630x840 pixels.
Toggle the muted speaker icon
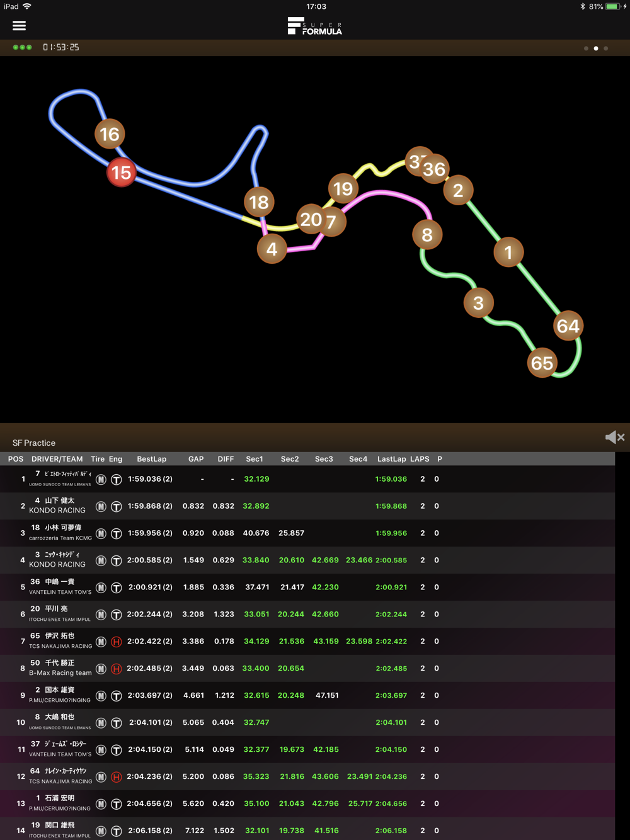(x=614, y=437)
